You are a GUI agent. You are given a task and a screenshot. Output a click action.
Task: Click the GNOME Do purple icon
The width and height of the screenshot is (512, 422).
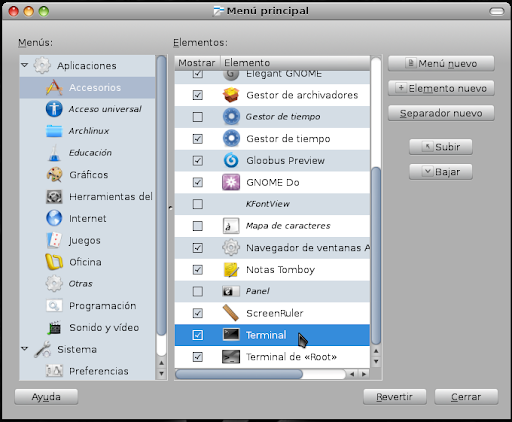pos(231,182)
